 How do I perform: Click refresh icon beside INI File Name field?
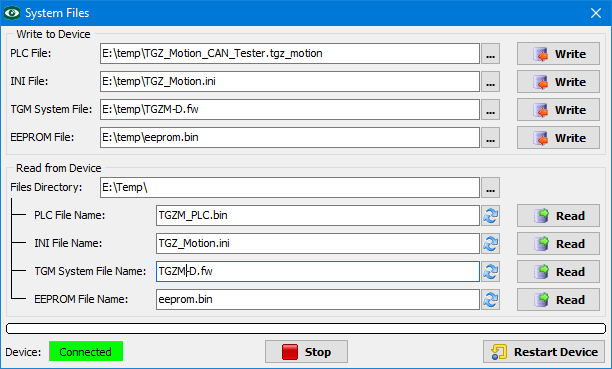click(491, 244)
